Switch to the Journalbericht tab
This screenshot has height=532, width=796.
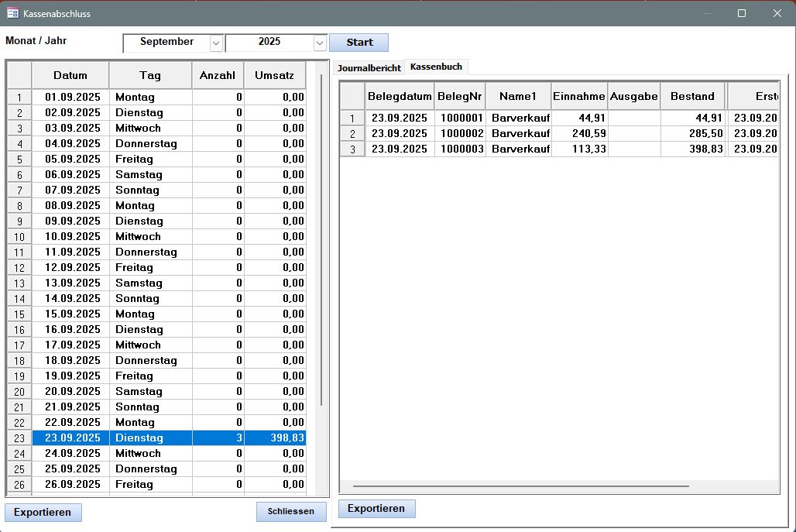[x=369, y=68]
